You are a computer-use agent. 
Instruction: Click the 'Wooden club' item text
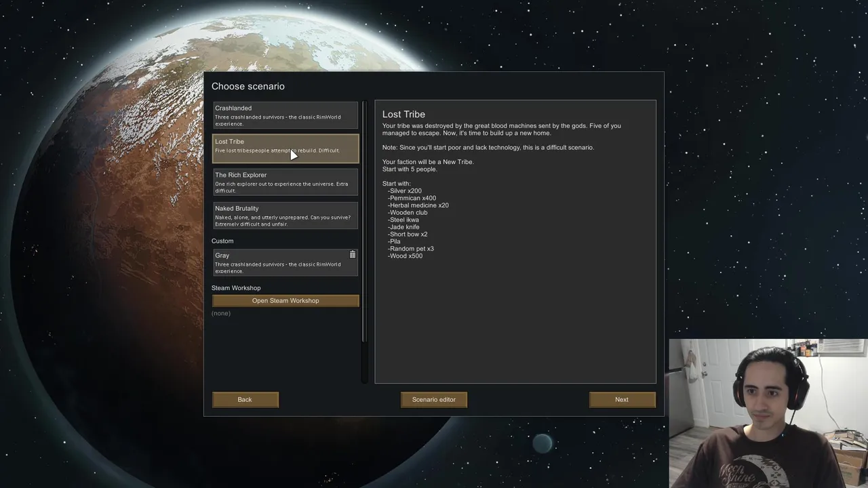point(408,213)
